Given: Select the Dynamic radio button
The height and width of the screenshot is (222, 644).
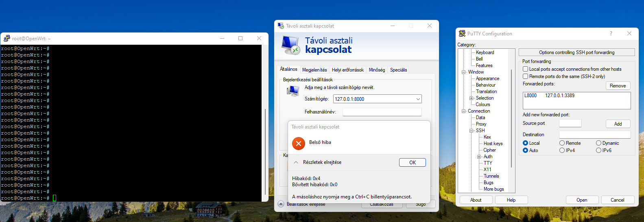Looking at the screenshot, I should (x=599, y=143).
